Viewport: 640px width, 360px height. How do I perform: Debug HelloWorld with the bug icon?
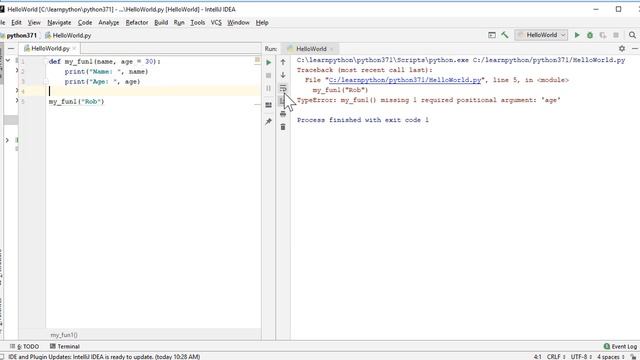click(590, 35)
